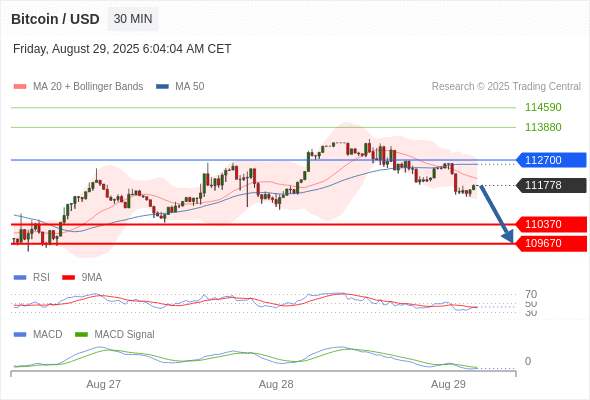Click the 9MA legend color swatch

tap(68, 278)
